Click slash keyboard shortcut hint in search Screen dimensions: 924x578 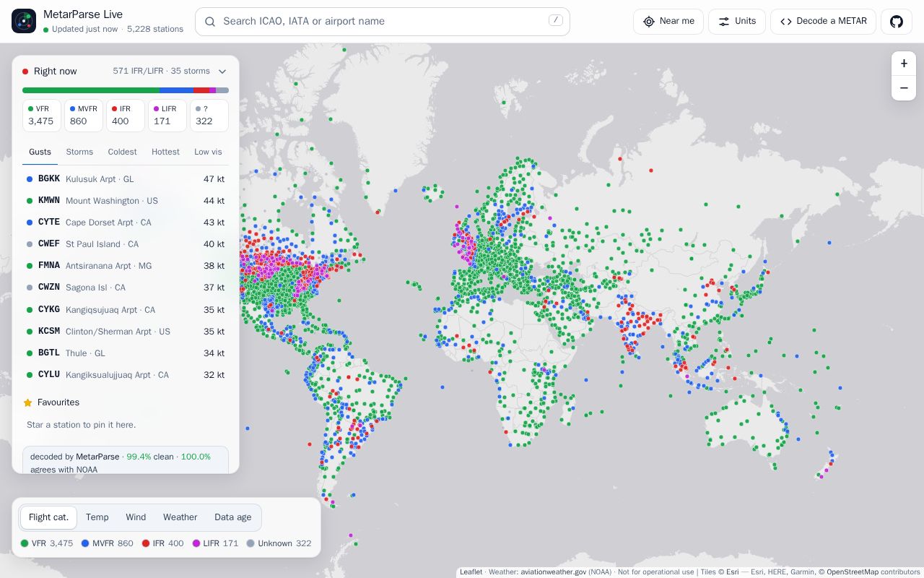(x=555, y=20)
